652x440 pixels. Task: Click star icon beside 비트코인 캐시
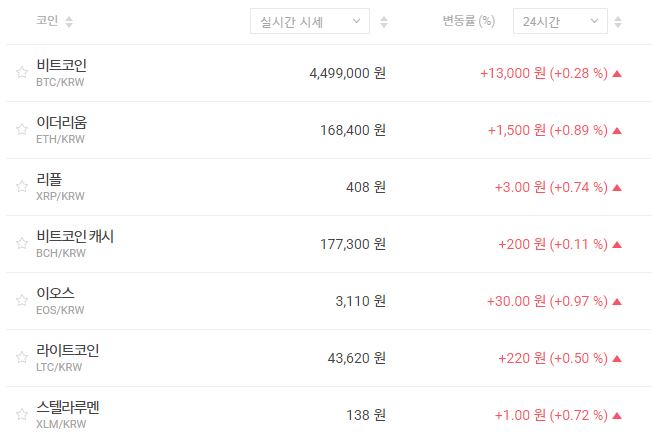tap(21, 243)
